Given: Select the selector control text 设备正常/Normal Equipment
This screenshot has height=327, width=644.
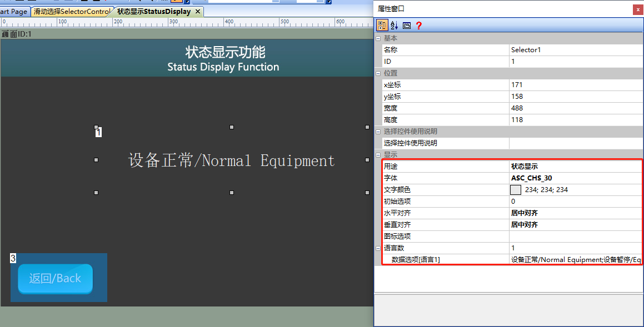Looking at the screenshot, I should click(232, 160).
